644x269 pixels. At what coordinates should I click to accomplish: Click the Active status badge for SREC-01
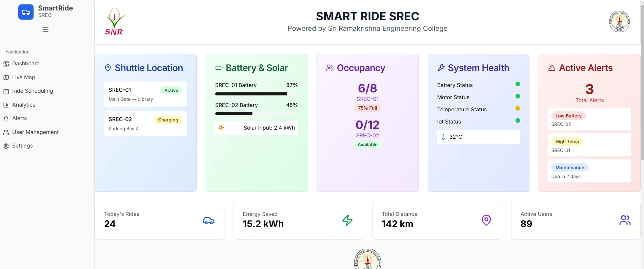[x=171, y=90]
